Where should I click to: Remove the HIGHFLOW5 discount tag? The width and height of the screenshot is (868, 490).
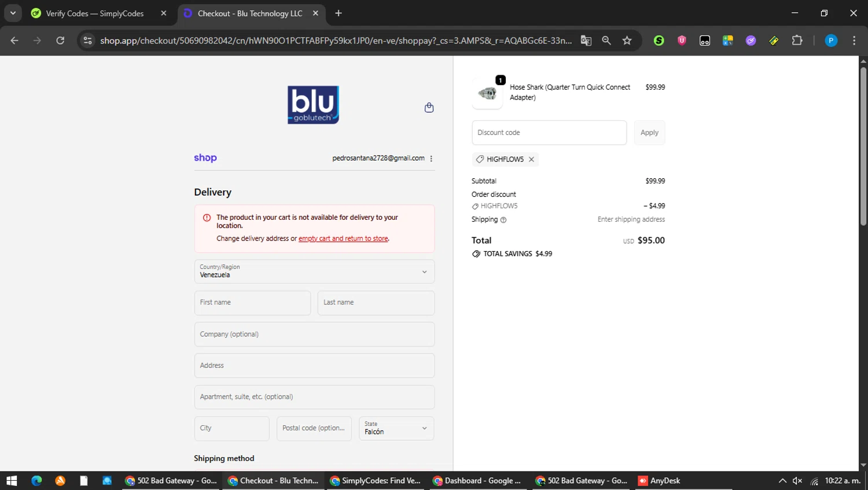pos(531,159)
